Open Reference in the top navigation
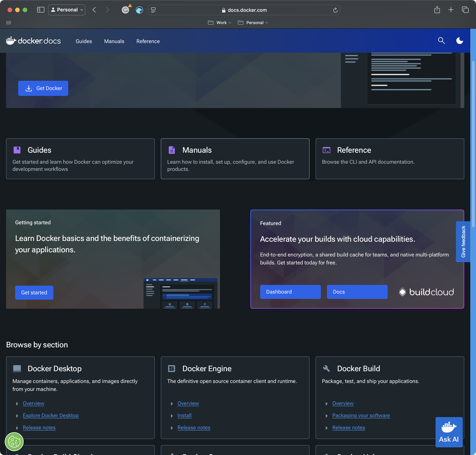Viewport: 476px width, 455px height. (x=148, y=41)
